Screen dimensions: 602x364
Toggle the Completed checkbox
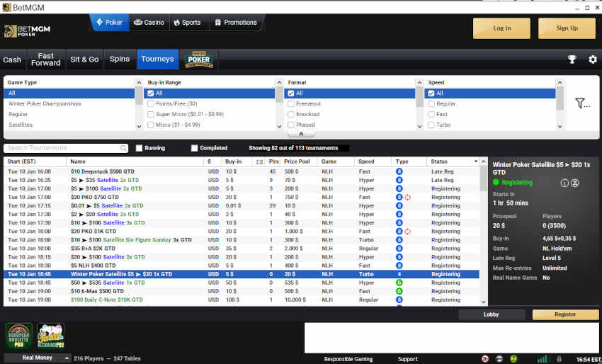(194, 148)
